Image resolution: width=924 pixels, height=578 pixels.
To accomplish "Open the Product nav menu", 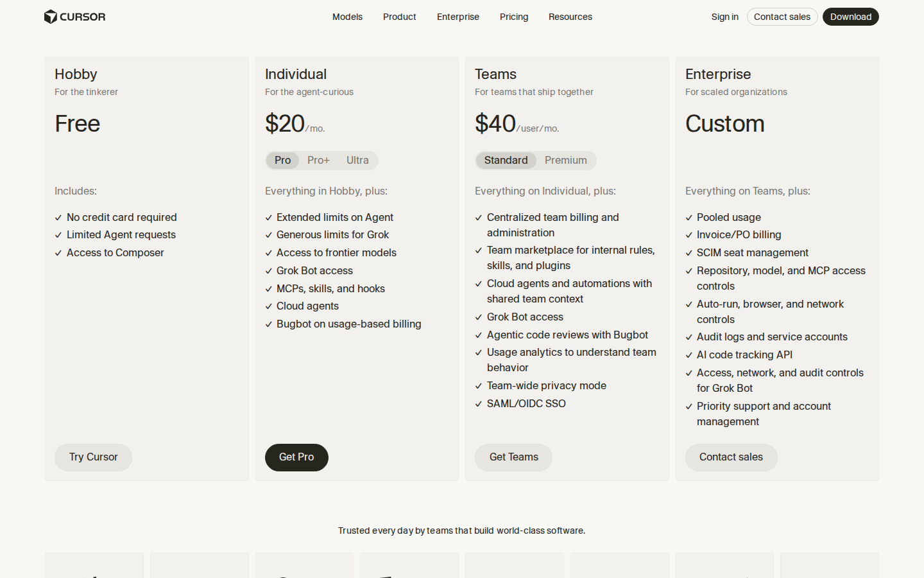I will coord(400,17).
